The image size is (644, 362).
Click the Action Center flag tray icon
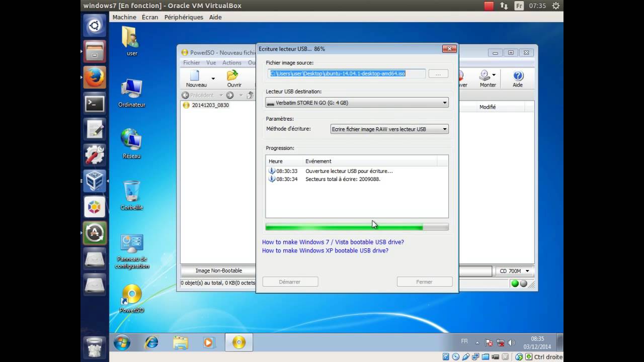pyautogui.click(x=490, y=343)
